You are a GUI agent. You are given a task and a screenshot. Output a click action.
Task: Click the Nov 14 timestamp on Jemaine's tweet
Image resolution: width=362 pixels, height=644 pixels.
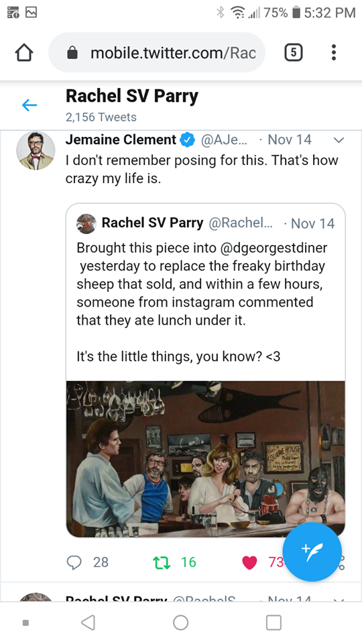pyautogui.click(x=290, y=140)
